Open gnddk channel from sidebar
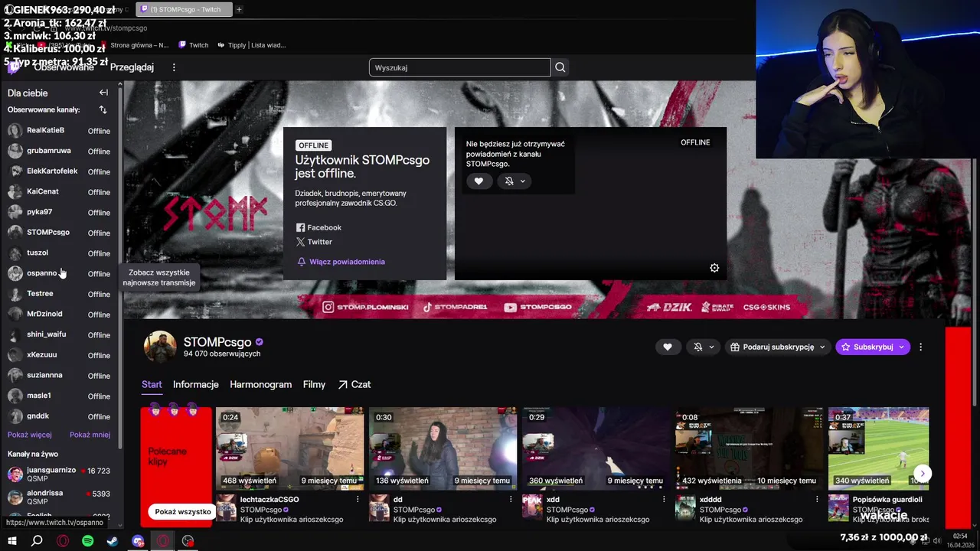The height and width of the screenshot is (551, 980). point(60,416)
